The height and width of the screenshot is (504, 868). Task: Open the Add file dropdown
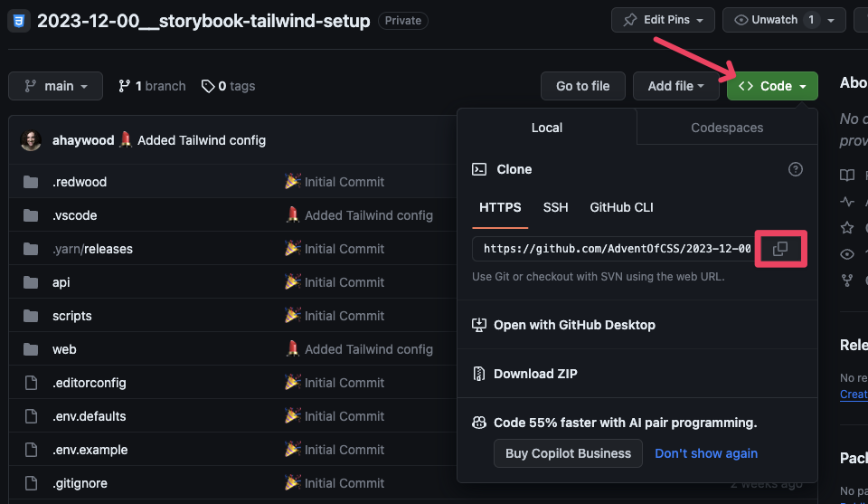point(676,86)
